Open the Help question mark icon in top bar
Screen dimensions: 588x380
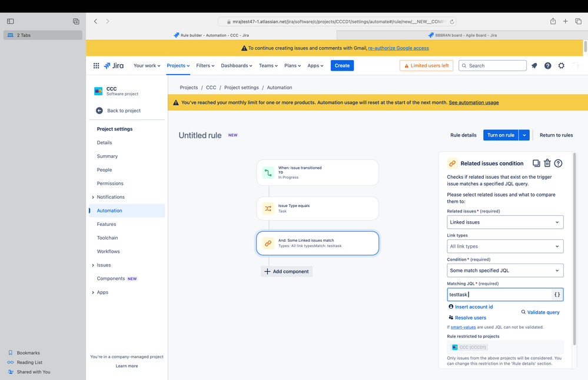tap(547, 65)
